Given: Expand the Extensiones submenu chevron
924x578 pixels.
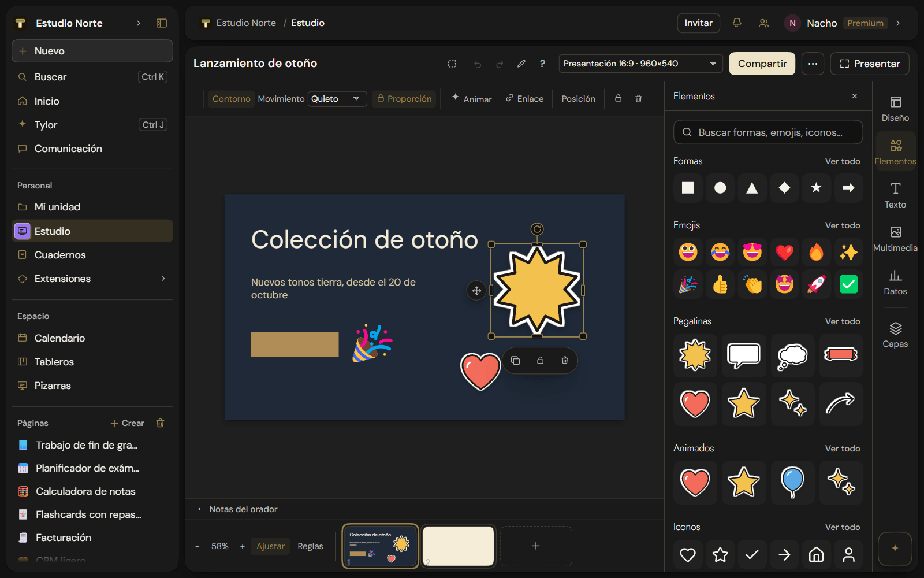Looking at the screenshot, I should (x=163, y=279).
